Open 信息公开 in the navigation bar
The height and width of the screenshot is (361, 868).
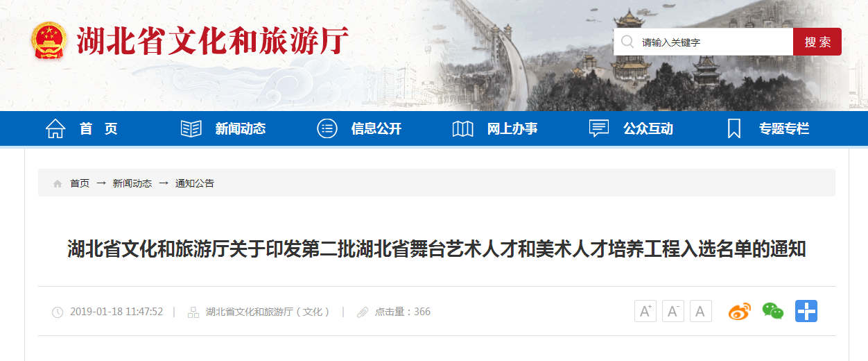376,128
